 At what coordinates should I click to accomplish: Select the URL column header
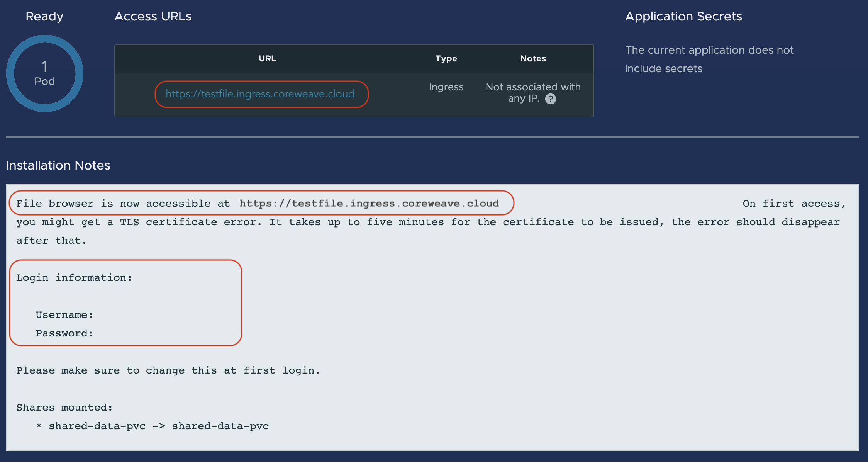pyautogui.click(x=267, y=59)
